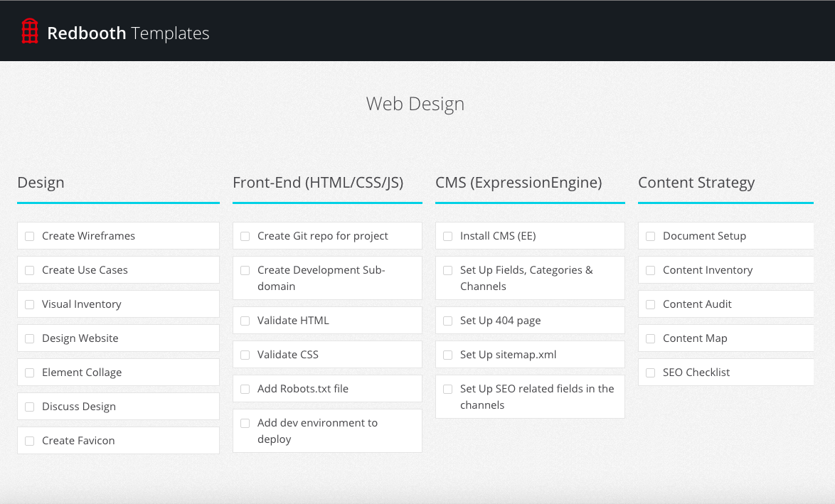Screen dimensions: 835x504
Task: Click the Content Strategy column heading
Action: [696, 183]
